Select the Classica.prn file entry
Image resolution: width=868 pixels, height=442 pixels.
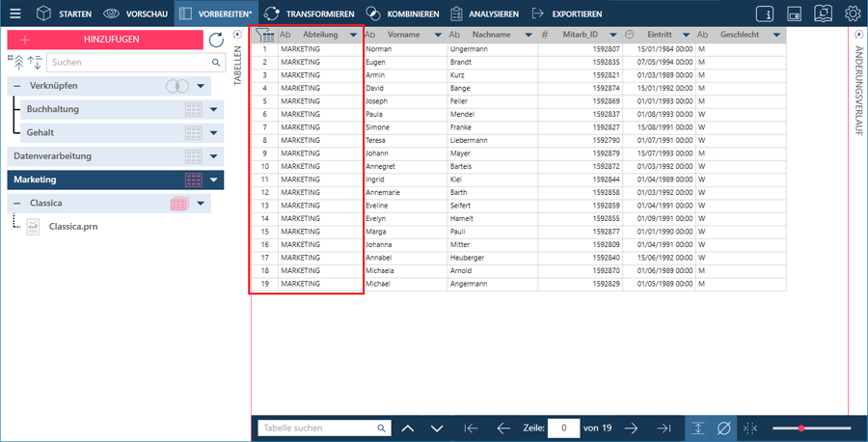click(73, 227)
